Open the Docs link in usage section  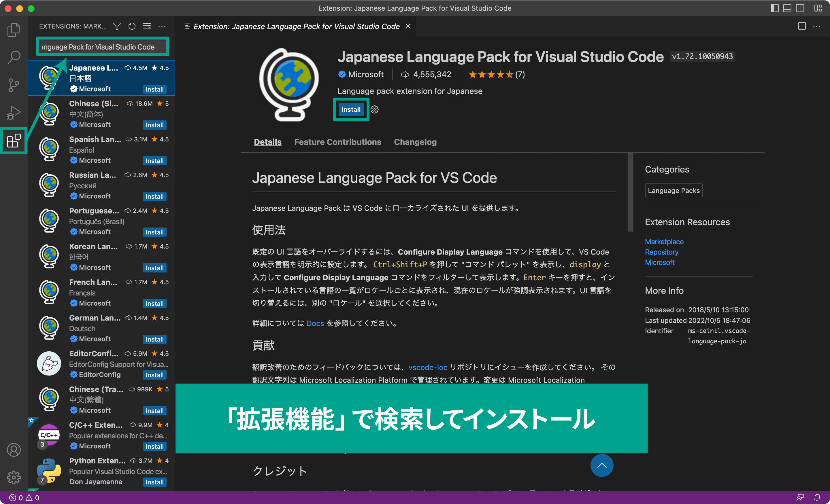(315, 323)
